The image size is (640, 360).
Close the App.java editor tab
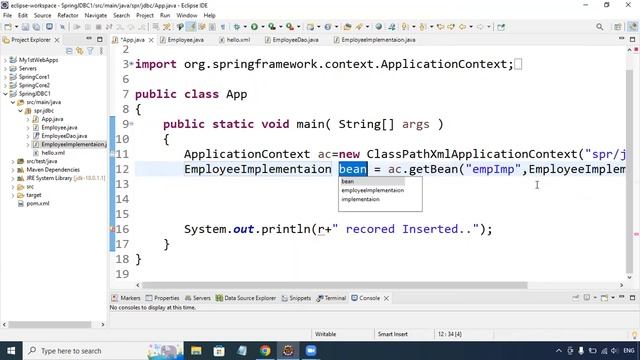151,40
